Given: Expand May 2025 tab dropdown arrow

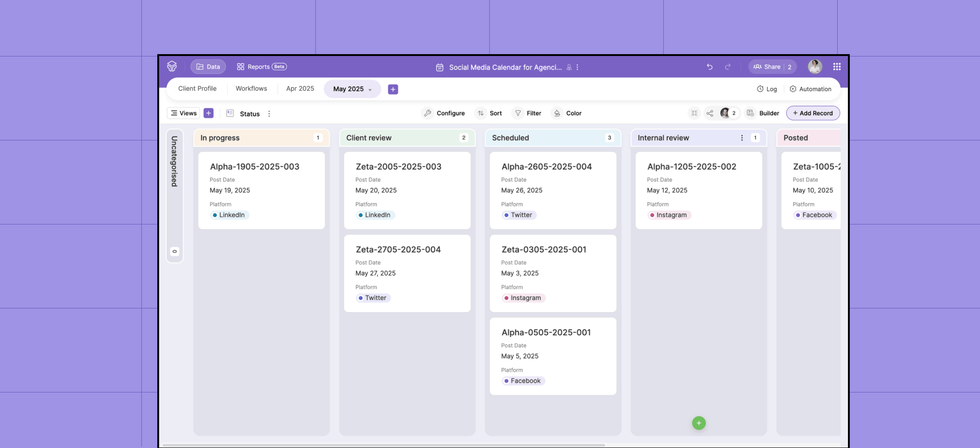Looking at the screenshot, I should click(x=370, y=90).
